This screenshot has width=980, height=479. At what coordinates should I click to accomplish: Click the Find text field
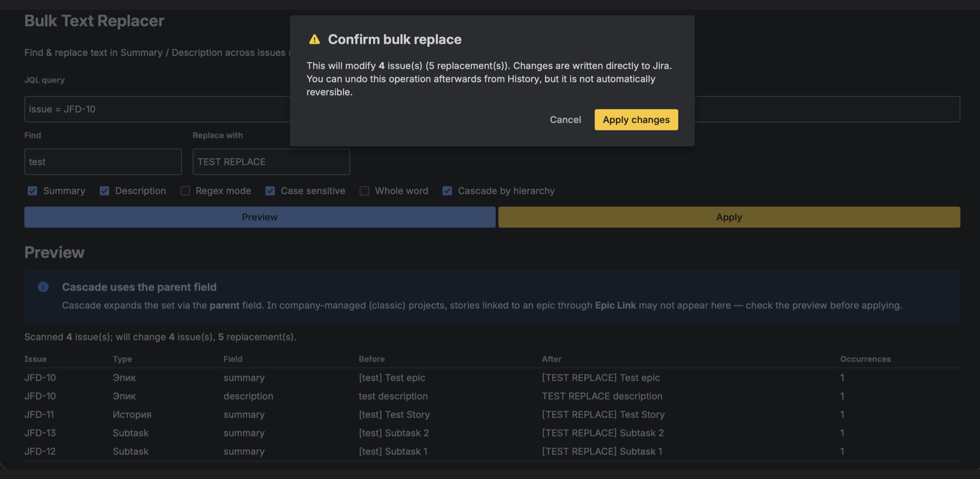[103, 162]
